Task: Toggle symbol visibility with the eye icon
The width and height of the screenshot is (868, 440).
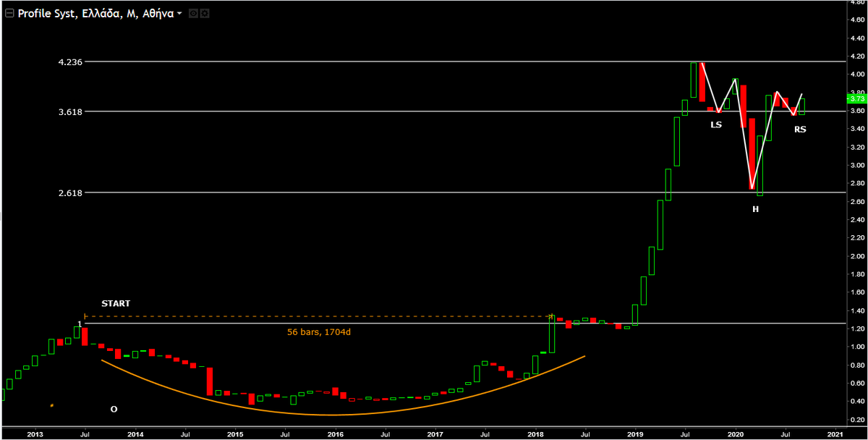Action: [192, 13]
